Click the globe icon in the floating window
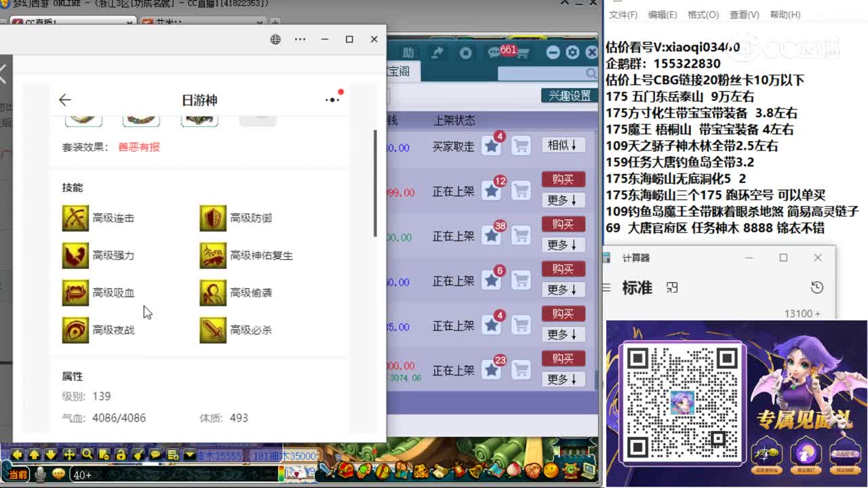This screenshot has width=868, height=488. tap(275, 39)
